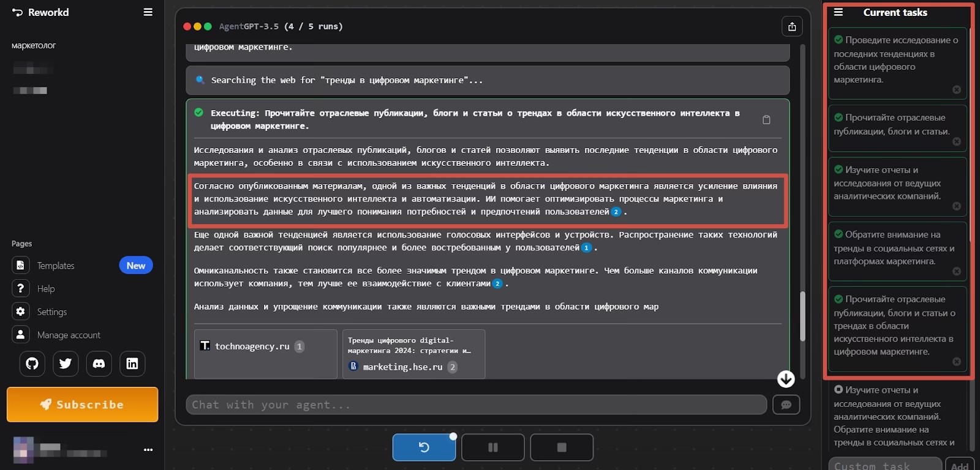Click citation 1 after 'у пользователей'
This screenshot has height=470, width=980.
coord(586,248)
